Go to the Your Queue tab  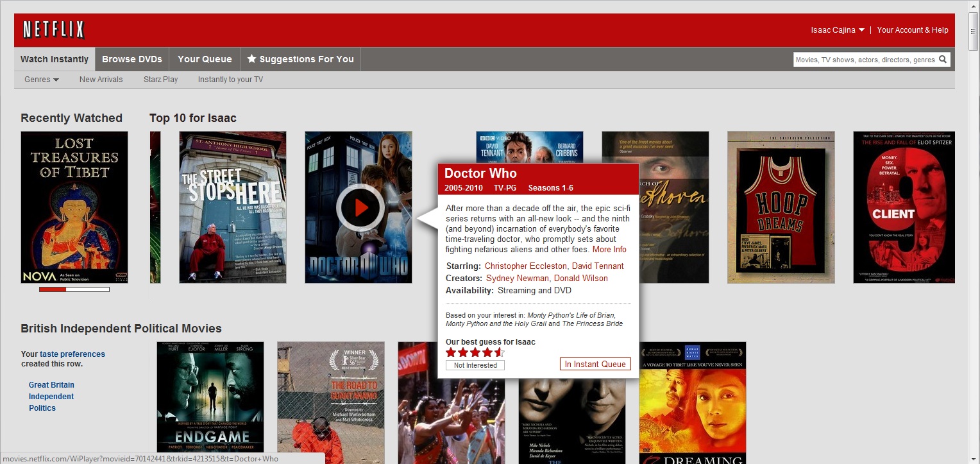tap(205, 59)
